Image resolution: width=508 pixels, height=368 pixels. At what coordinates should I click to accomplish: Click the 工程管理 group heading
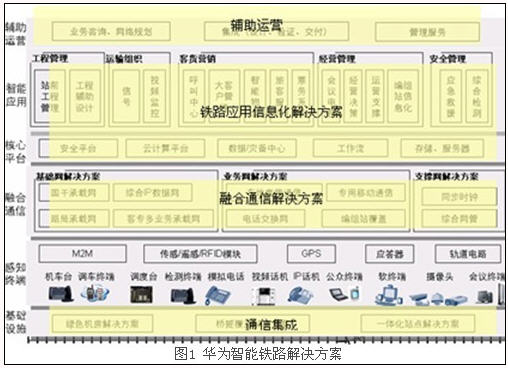(x=51, y=59)
